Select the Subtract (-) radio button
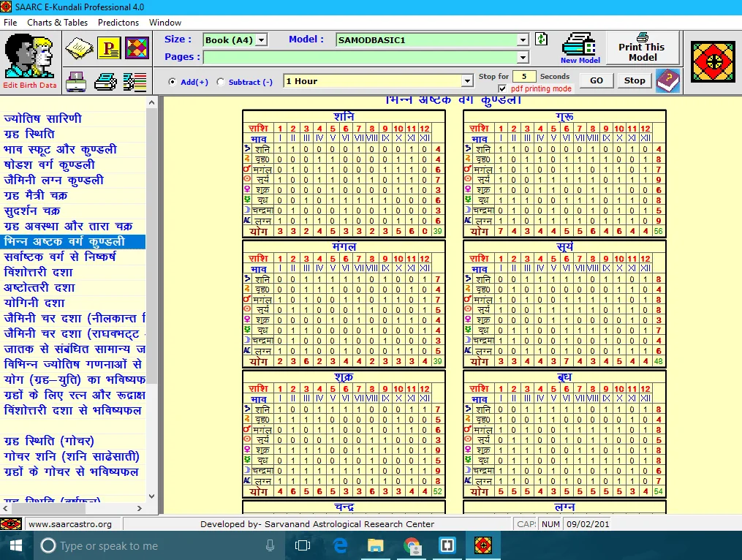 pyautogui.click(x=221, y=82)
